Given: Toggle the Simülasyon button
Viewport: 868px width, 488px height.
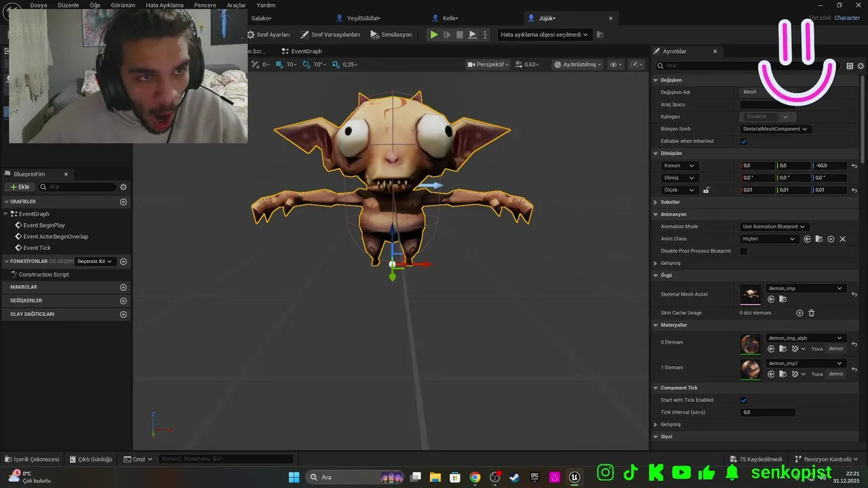Looking at the screenshot, I should click(391, 35).
